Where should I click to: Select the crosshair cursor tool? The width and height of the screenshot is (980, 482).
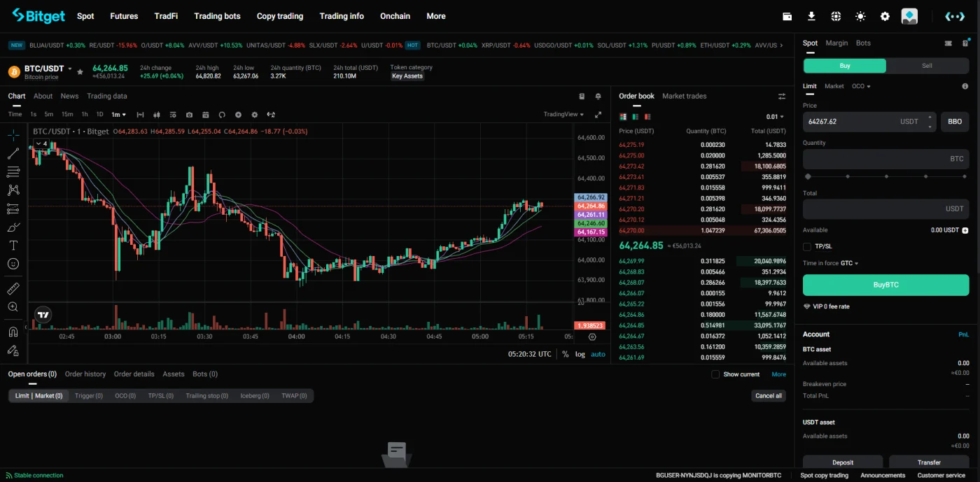(13, 136)
